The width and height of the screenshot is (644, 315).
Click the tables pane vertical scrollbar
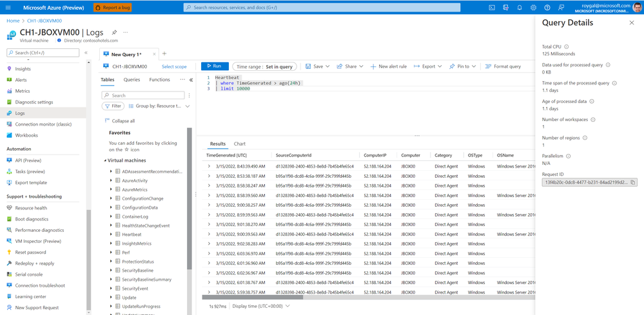coord(190,198)
